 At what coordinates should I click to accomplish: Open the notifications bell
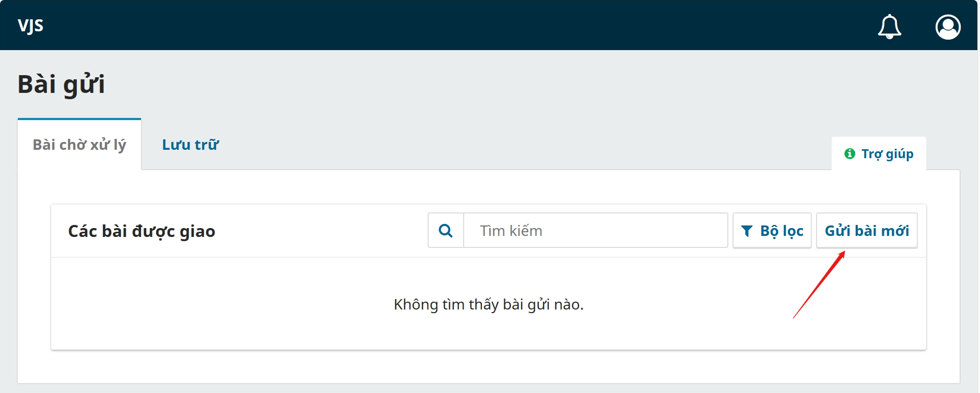(889, 27)
